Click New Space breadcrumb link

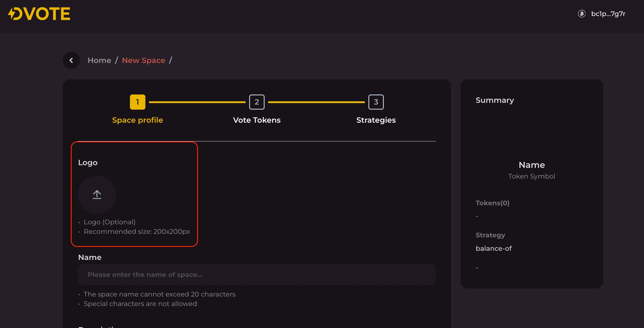click(143, 60)
